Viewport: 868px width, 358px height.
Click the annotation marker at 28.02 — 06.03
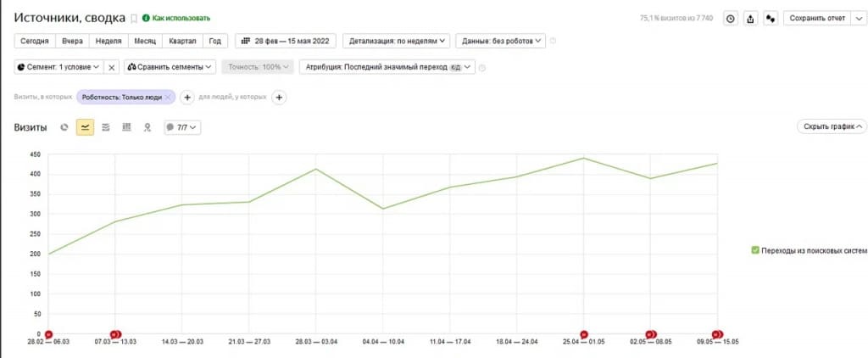click(48, 334)
